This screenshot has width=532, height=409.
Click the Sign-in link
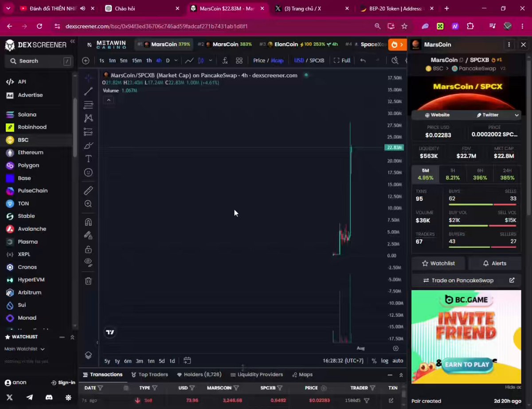[x=63, y=382]
